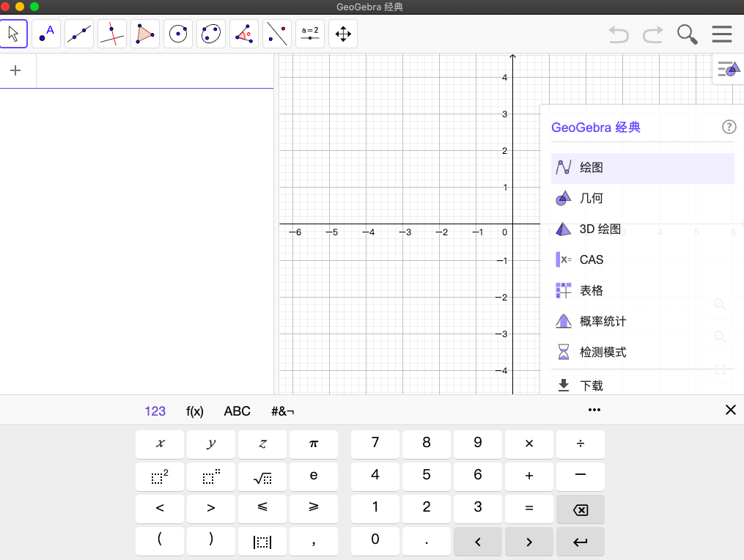This screenshot has width=744, height=560.
Task: Select the Circle with Center tool
Action: [x=177, y=34]
